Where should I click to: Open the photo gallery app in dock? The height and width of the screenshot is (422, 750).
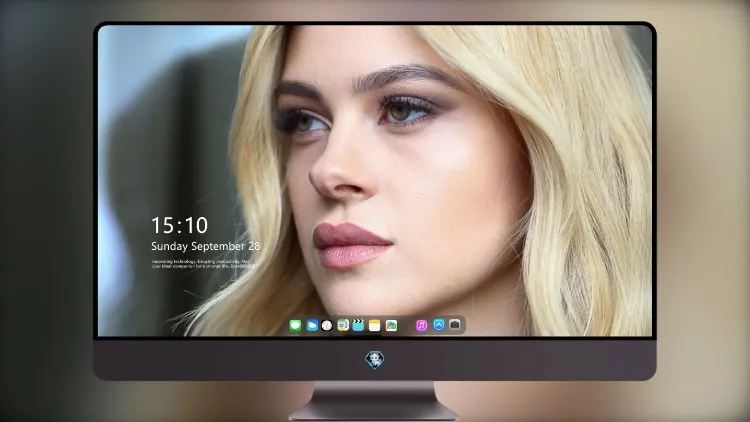coord(391,325)
